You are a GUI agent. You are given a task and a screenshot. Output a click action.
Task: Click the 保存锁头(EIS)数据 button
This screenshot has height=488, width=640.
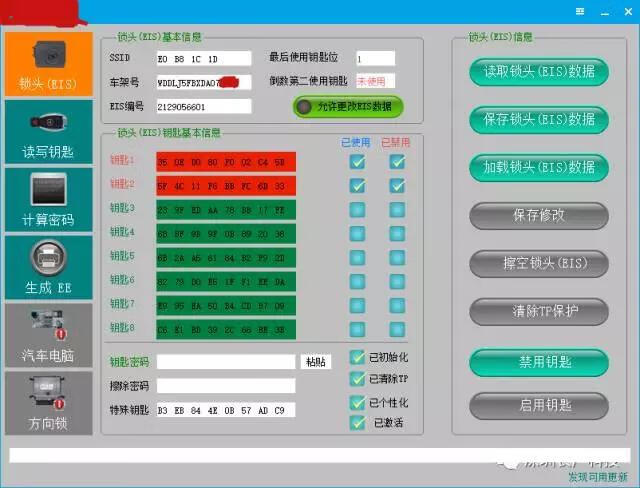click(539, 119)
